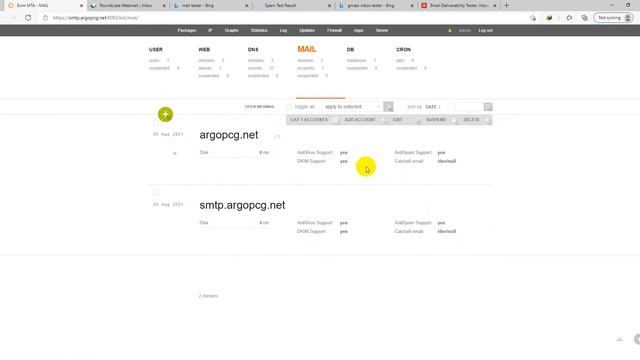Click the /dev/null catchall value for argopcg.net
Screen dimensions: 640x360
[x=447, y=161]
